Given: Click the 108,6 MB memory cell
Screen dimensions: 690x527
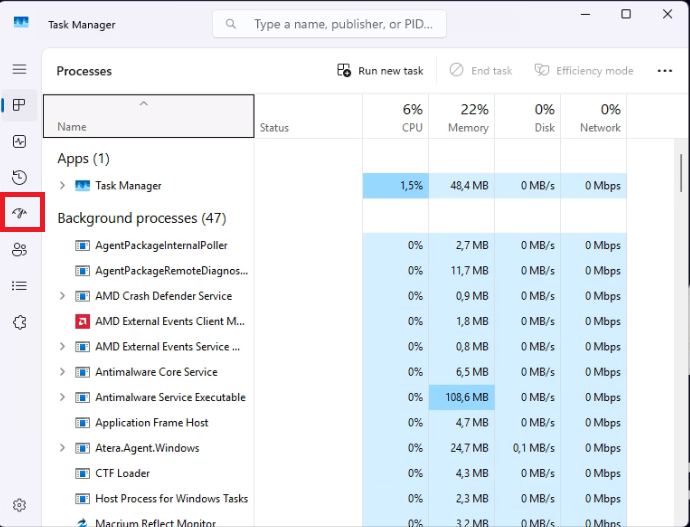Looking at the screenshot, I should 462,397.
